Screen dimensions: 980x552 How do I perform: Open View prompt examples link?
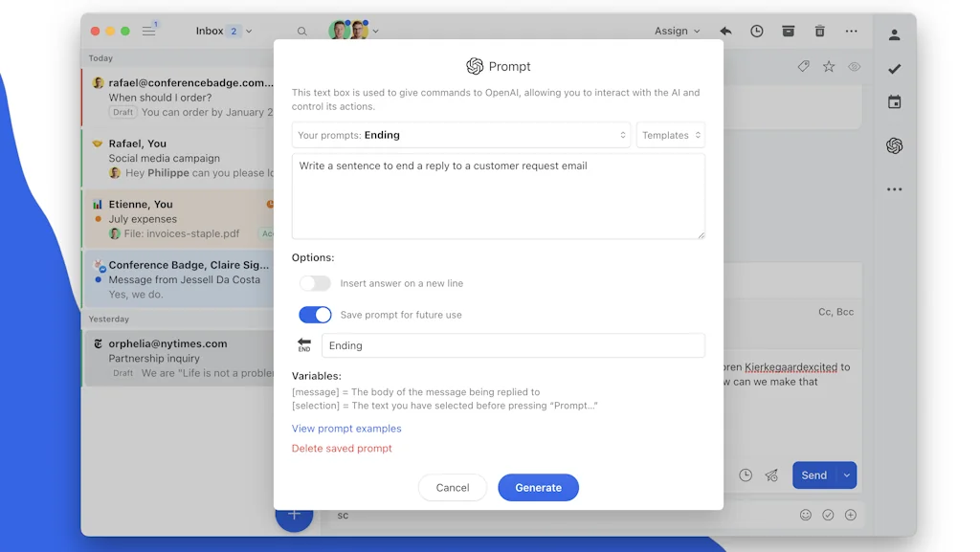tap(346, 429)
